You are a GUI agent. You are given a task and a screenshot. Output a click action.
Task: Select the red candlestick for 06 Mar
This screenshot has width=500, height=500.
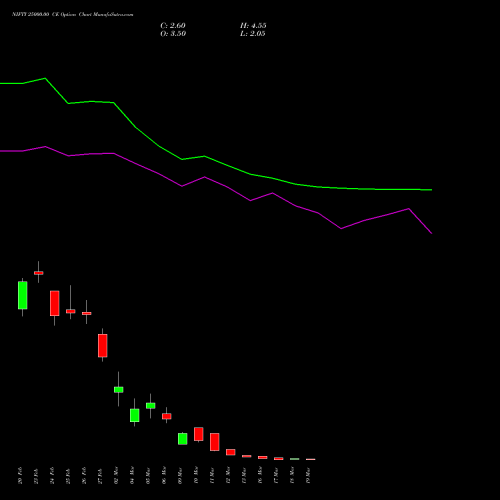coord(167,416)
